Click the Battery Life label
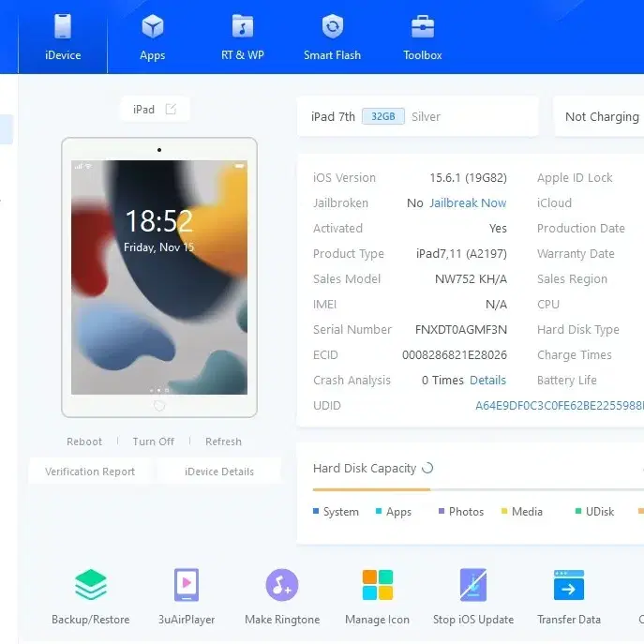Viewport: 644px width, 644px height. (x=567, y=381)
